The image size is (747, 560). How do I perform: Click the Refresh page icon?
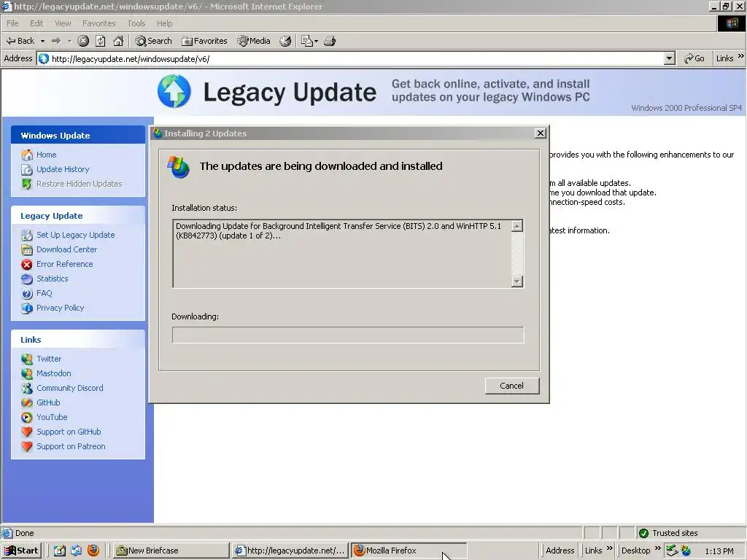click(x=101, y=41)
